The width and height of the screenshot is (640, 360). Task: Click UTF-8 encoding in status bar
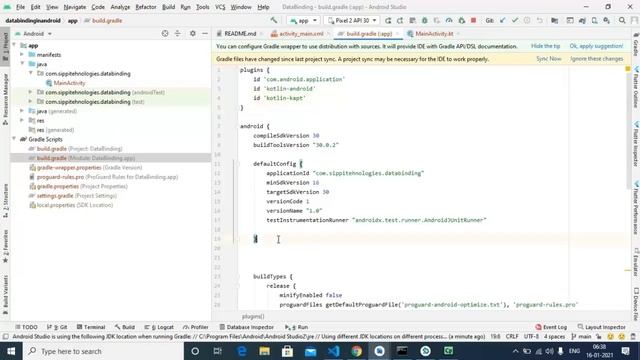coord(531,337)
